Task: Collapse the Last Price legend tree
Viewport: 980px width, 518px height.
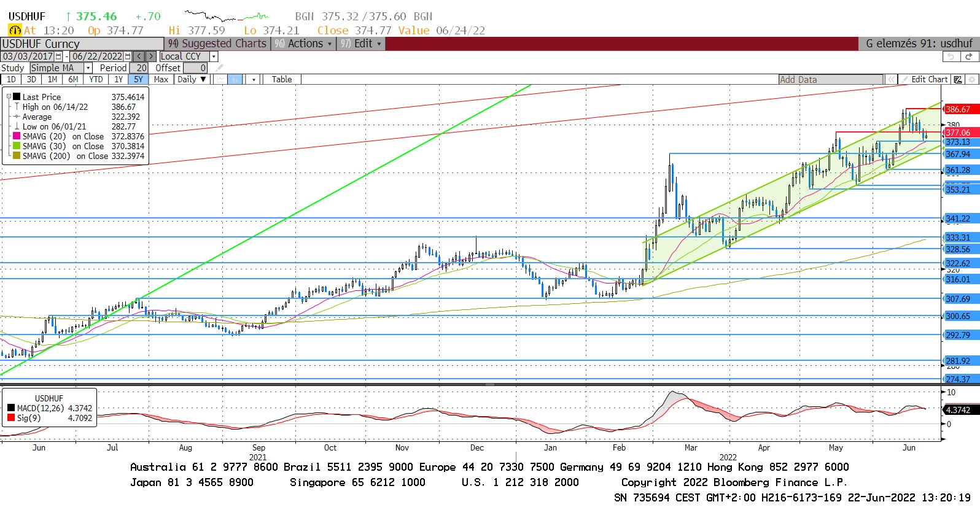Action: pyautogui.click(x=9, y=97)
